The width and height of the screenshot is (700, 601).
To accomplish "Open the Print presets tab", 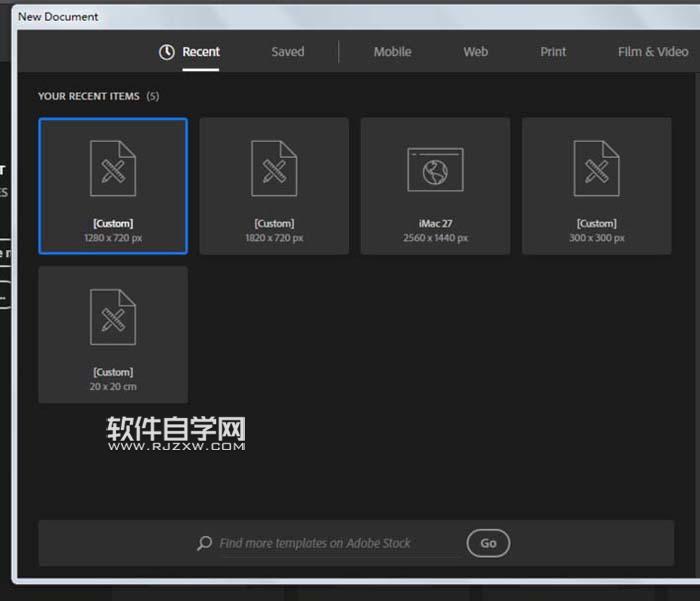I will click(553, 52).
